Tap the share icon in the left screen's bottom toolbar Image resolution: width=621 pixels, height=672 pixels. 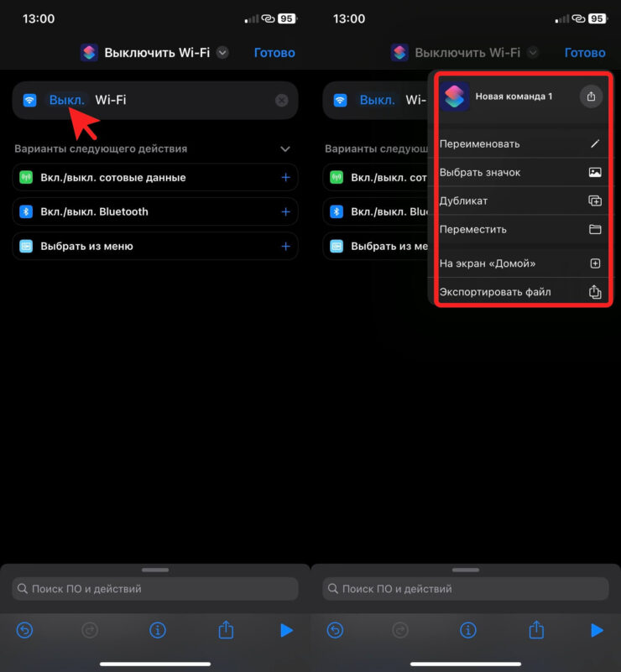pyautogui.click(x=225, y=629)
